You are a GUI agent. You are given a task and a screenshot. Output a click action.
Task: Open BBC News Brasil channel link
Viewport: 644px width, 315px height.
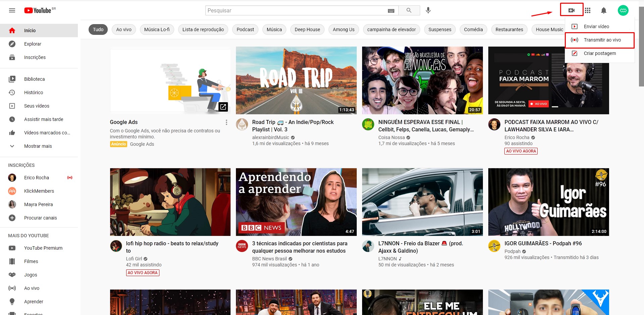click(x=269, y=259)
